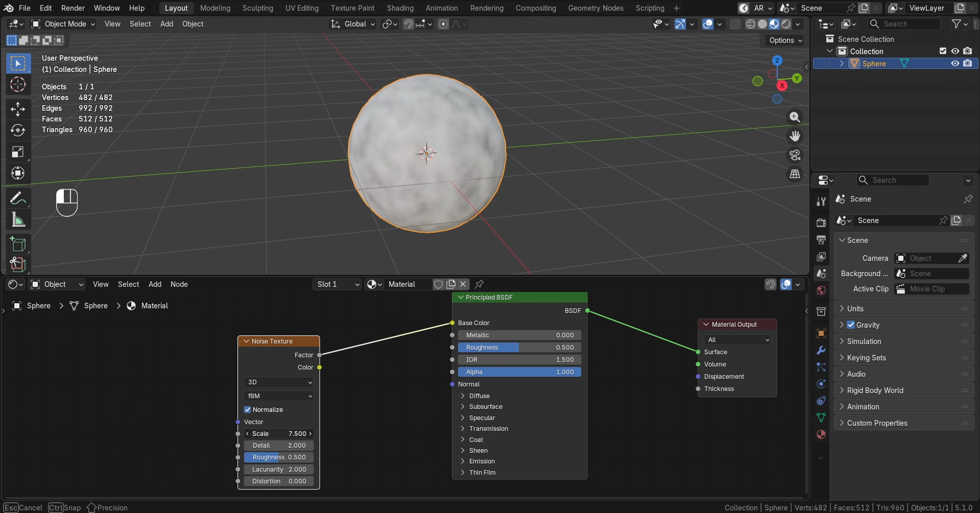Open the Noise Texture 3D dimensions dropdown
The image size is (980, 513).
279,382
